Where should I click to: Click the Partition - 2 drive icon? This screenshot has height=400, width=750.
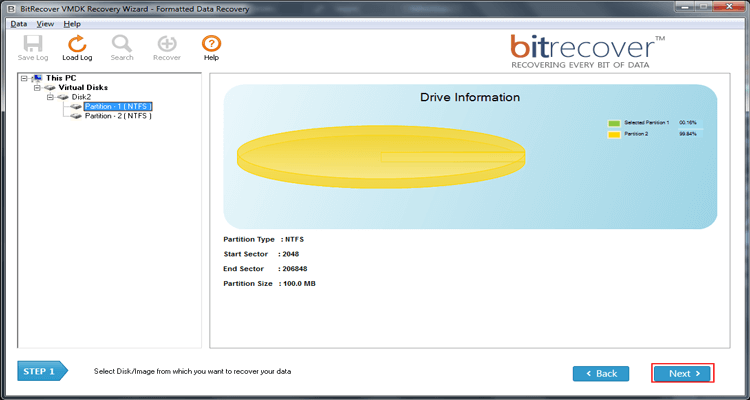(76, 116)
